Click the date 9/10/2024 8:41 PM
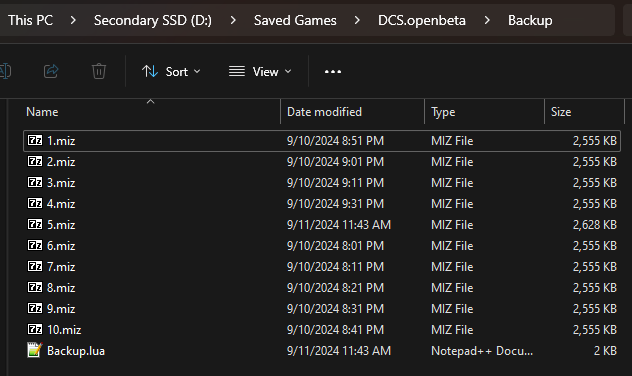632x376 pixels. tap(335, 329)
